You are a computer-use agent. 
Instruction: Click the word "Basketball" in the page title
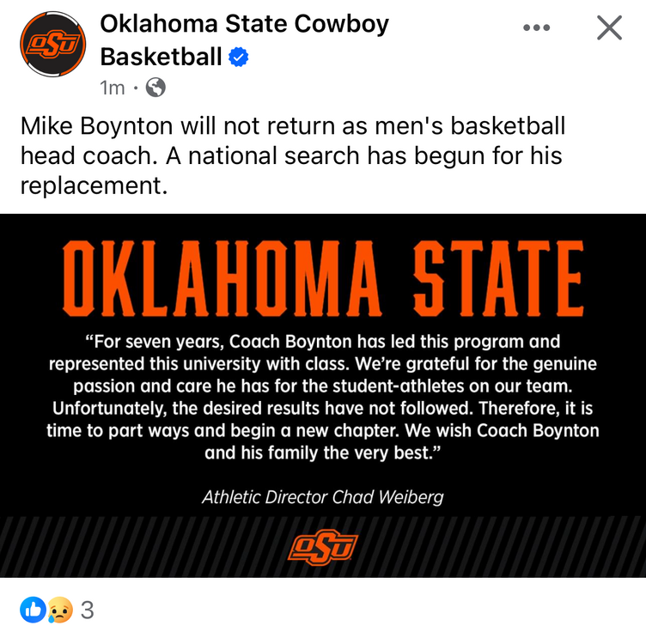tap(161, 58)
